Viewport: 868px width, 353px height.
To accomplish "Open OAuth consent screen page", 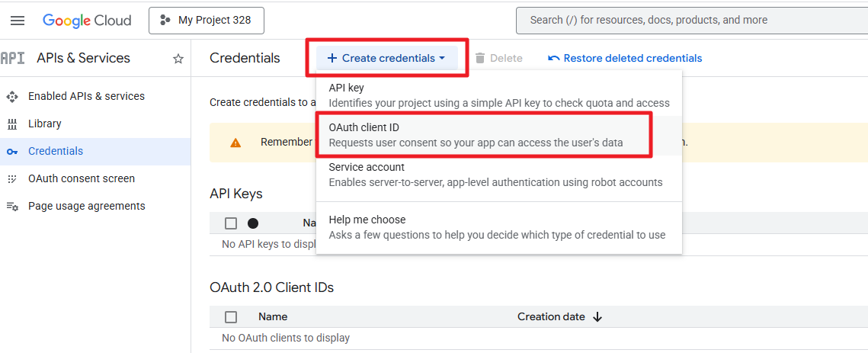I will click(82, 178).
